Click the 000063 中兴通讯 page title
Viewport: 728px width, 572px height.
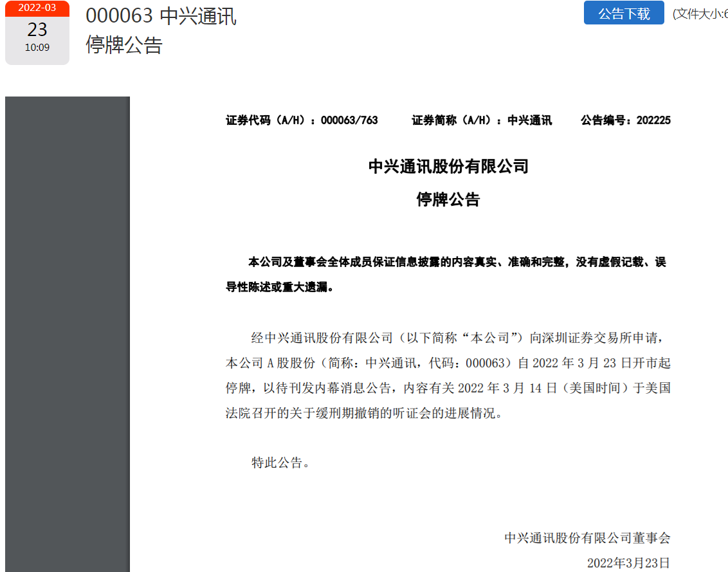[x=161, y=16]
